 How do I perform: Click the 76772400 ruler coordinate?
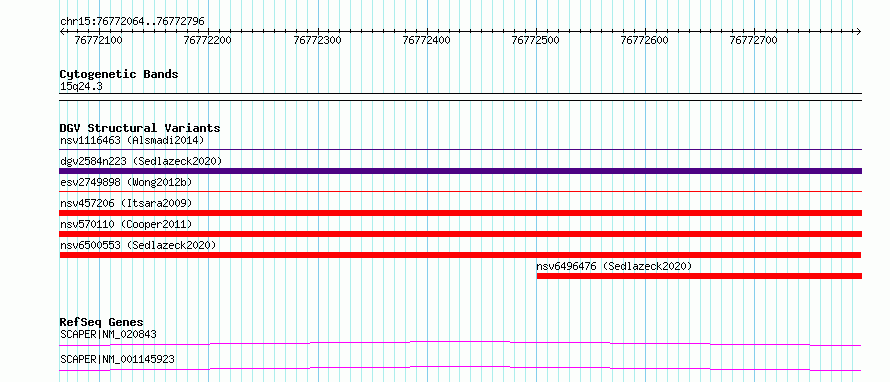point(426,40)
